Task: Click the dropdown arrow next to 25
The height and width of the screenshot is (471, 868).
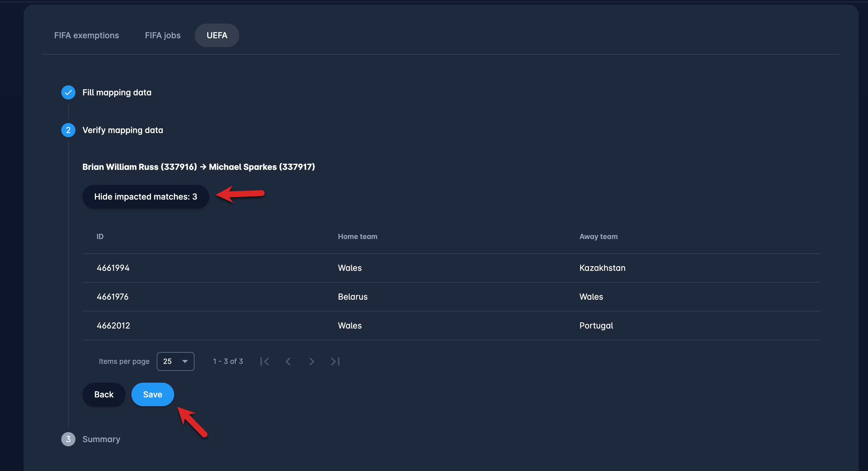Action: pyautogui.click(x=185, y=361)
